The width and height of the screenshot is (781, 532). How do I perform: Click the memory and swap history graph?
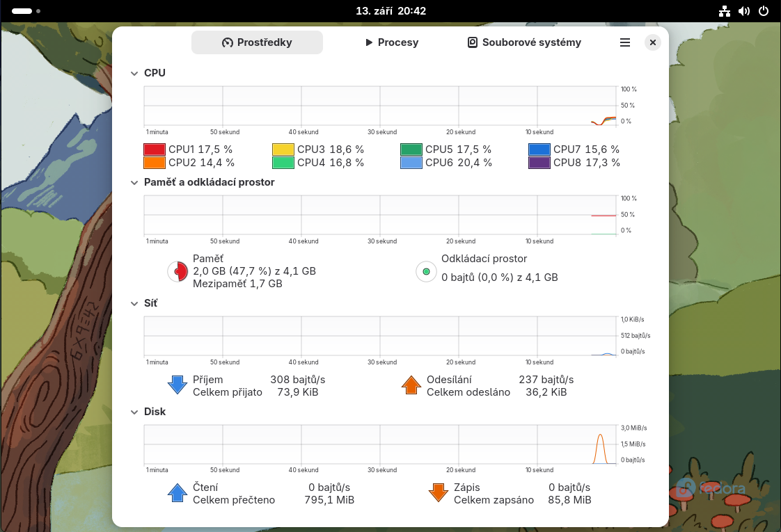coord(381,215)
